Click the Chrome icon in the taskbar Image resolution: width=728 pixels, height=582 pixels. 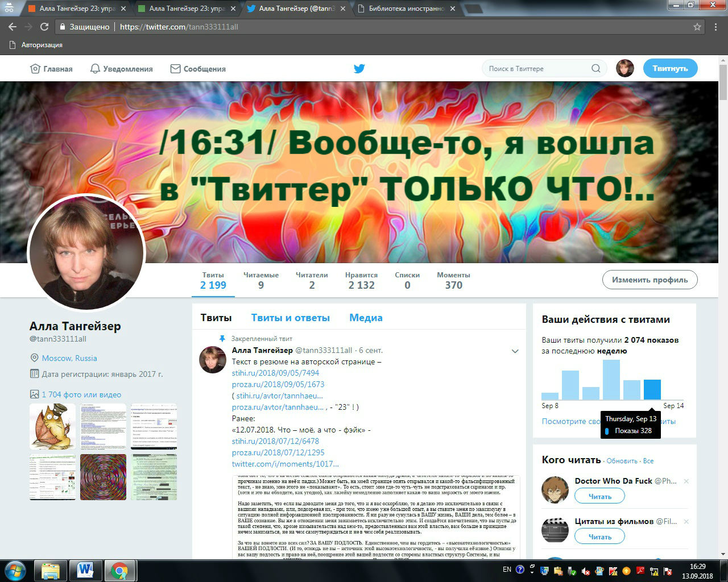point(119,570)
